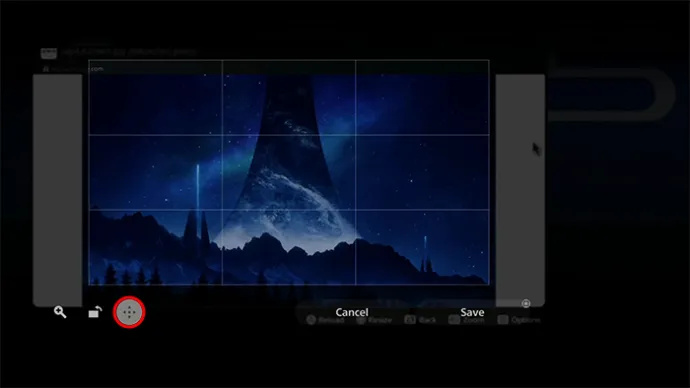690x388 pixels.
Task: Click the top-right corner of crop frame
Action: (x=489, y=60)
